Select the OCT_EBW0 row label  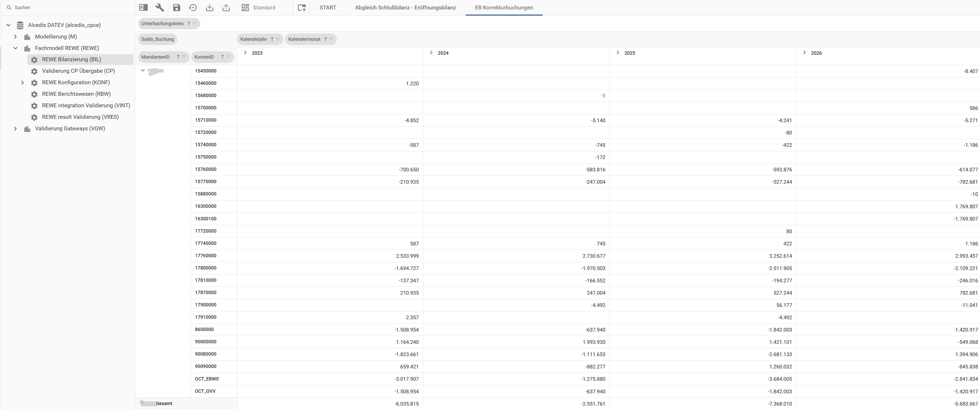(x=207, y=379)
